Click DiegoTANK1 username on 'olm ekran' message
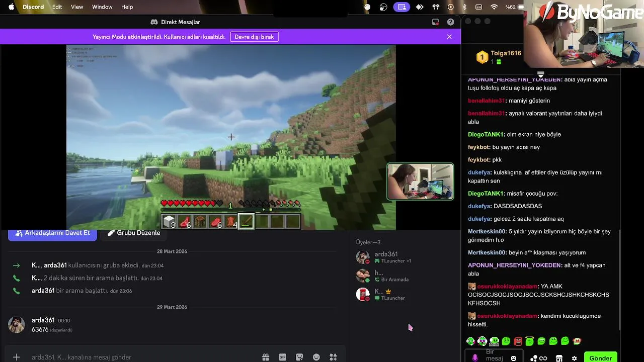The height and width of the screenshot is (362, 644). click(486, 134)
